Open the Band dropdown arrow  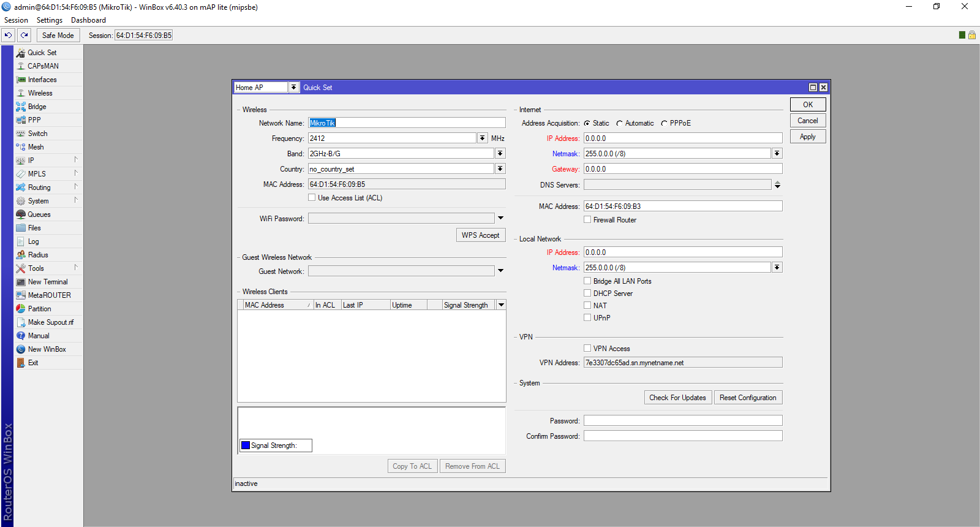click(500, 154)
